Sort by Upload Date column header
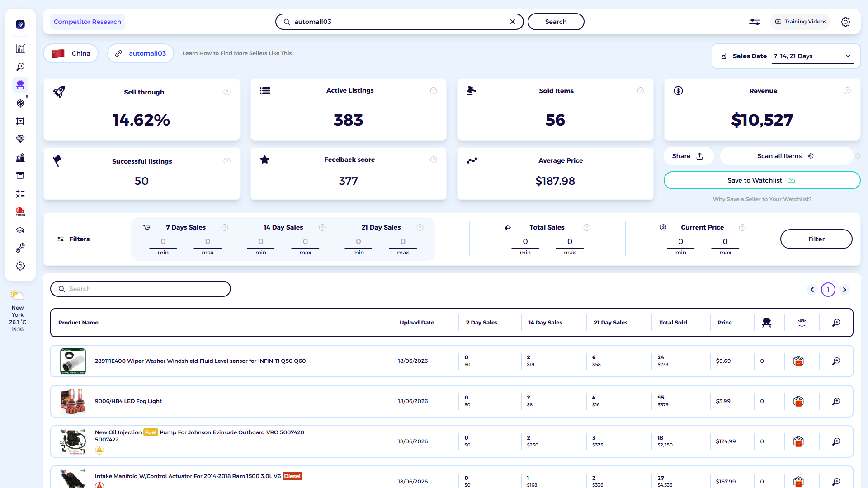Image resolution: width=868 pixels, height=488 pixels. (417, 323)
